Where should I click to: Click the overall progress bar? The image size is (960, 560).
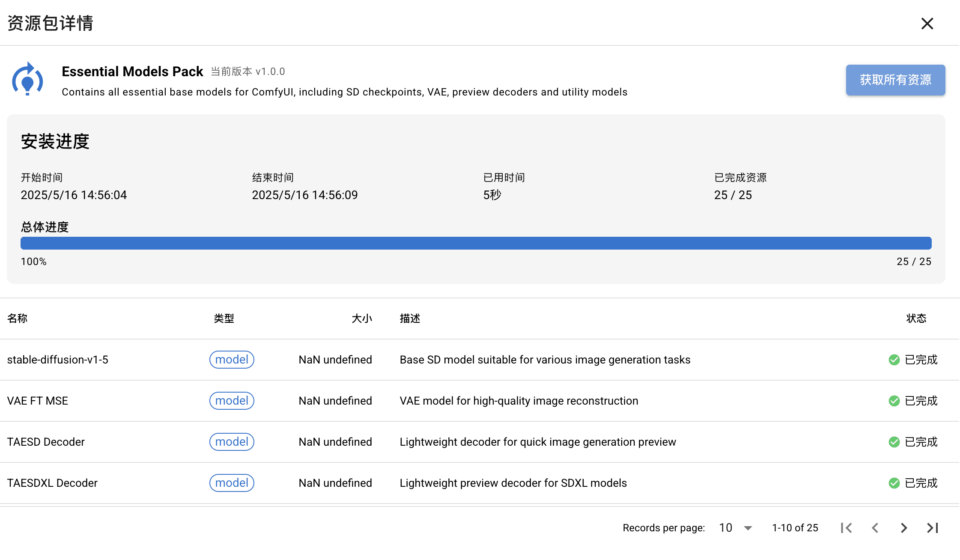click(x=476, y=243)
